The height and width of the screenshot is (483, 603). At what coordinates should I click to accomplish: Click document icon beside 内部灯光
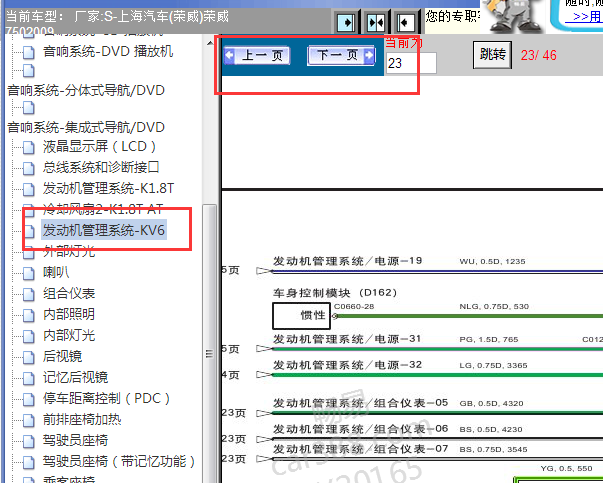pyautogui.click(x=28, y=336)
